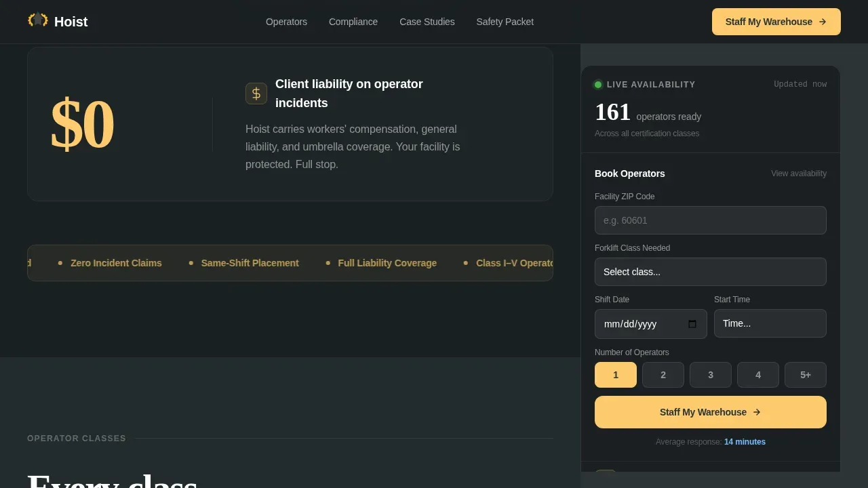Select 5+ operators
Viewport: 868px width, 488px height.
(806, 375)
